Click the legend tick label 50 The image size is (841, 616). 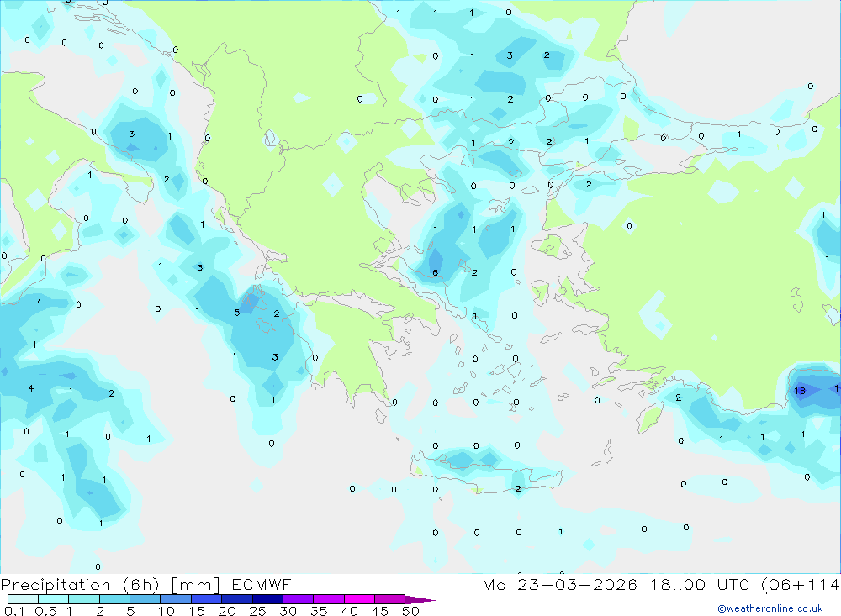pos(410,611)
